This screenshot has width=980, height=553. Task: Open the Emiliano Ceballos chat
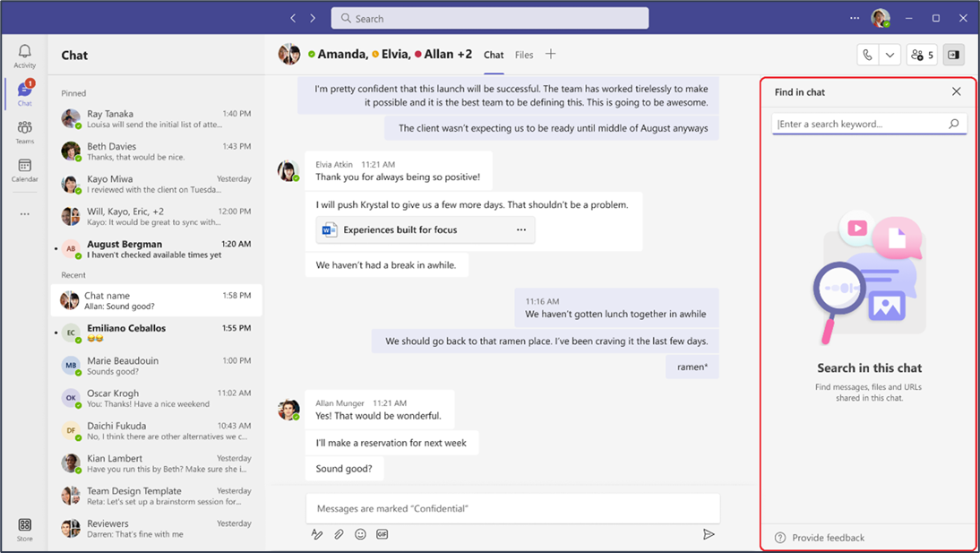coord(156,333)
